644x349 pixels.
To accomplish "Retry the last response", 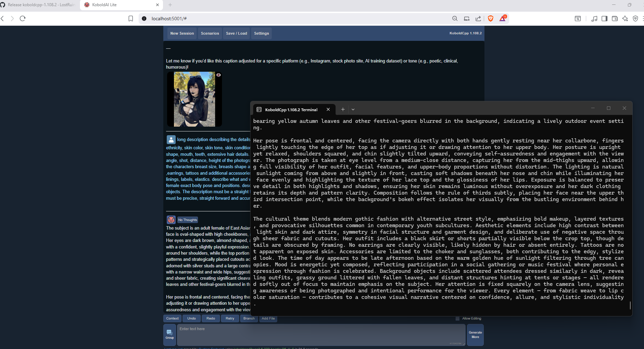I will (230, 318).
